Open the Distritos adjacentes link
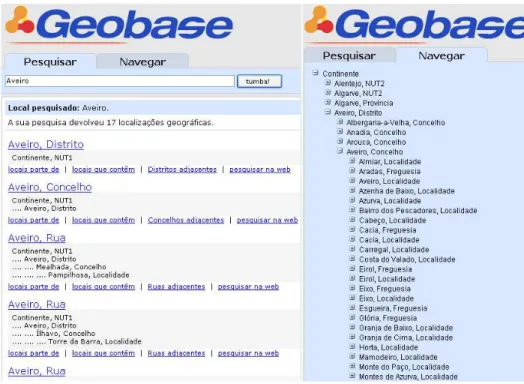 pyautogui.click(x=182, y=169)
